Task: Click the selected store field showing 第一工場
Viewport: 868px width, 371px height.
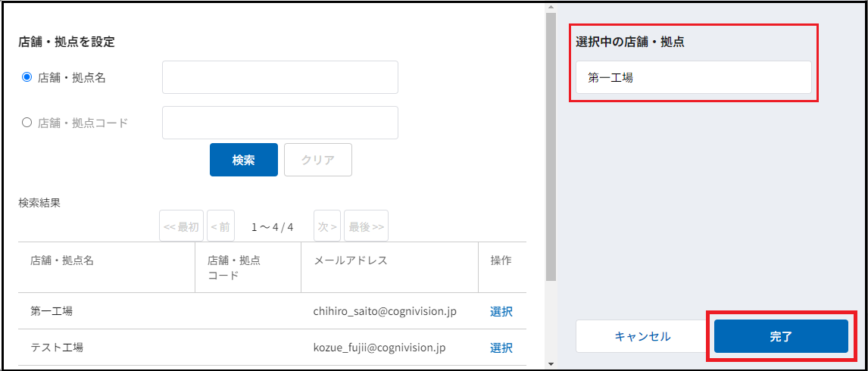Action: pos(693,77)
